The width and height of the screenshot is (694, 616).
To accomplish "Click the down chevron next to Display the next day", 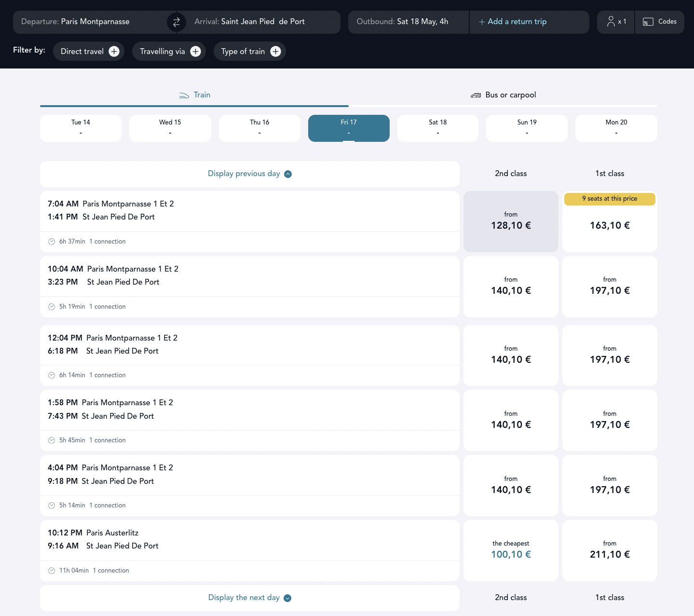I will click(287, 598).
